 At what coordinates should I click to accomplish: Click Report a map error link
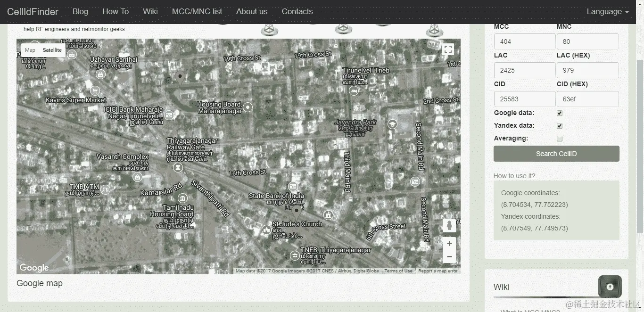tap(438, 271)
